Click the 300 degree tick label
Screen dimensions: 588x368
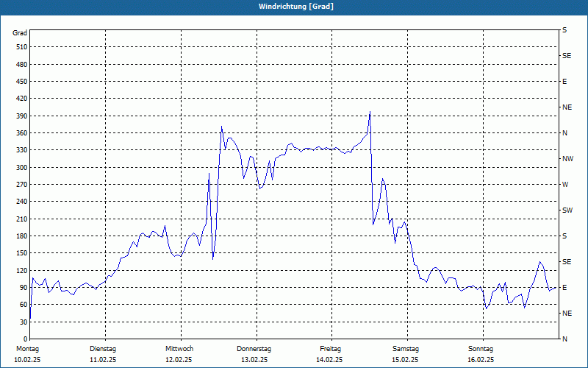click(22, 168)
